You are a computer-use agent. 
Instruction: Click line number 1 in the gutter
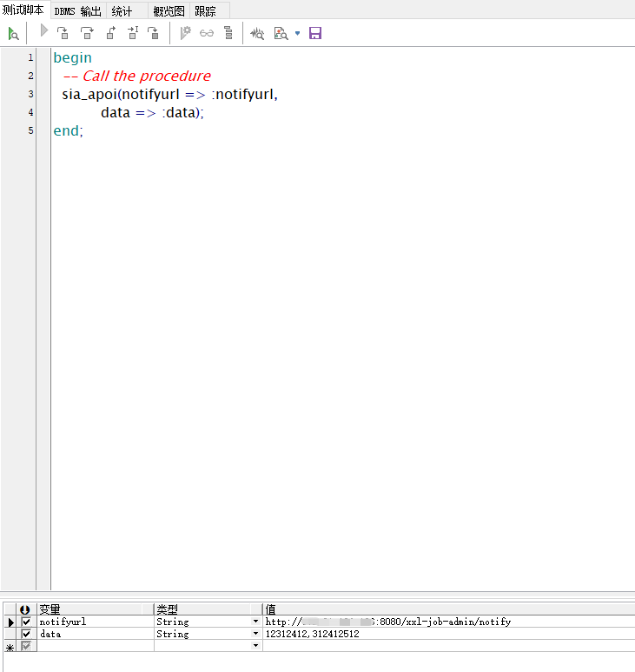point(30,57)
